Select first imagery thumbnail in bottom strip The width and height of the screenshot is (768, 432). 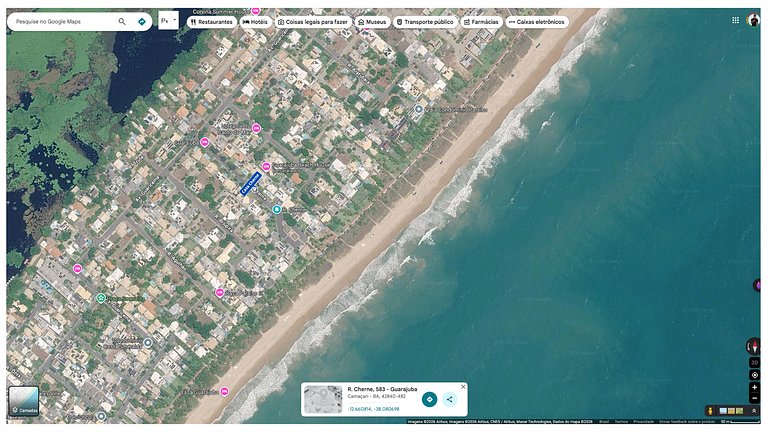pyautogui.click(x=723, y=411)
